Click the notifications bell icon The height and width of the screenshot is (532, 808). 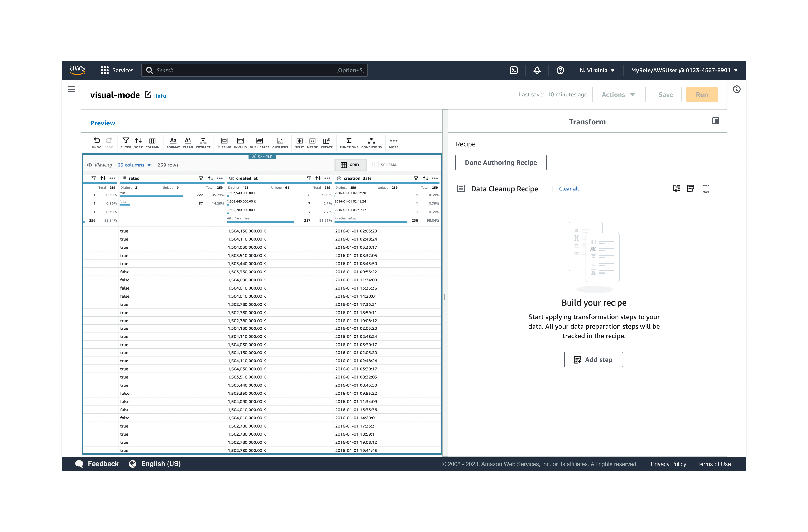coord(537,70)
